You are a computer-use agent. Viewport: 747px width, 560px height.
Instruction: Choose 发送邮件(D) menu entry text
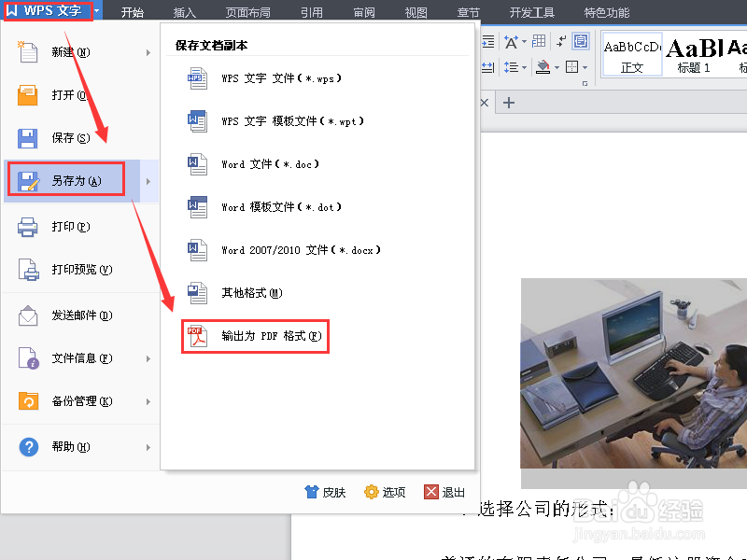point(82,315)
